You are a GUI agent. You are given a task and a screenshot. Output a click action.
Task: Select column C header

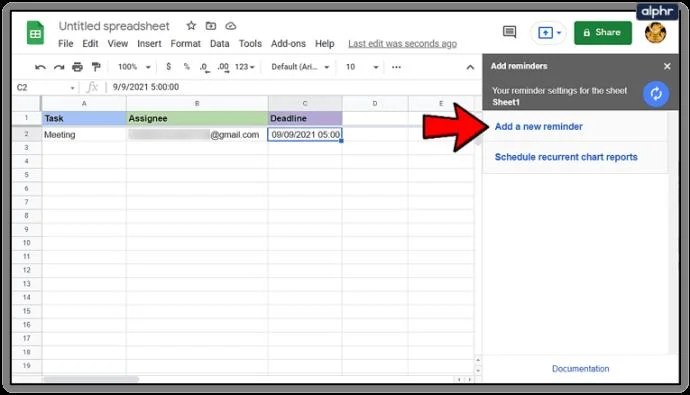click(x=305, y=103)
